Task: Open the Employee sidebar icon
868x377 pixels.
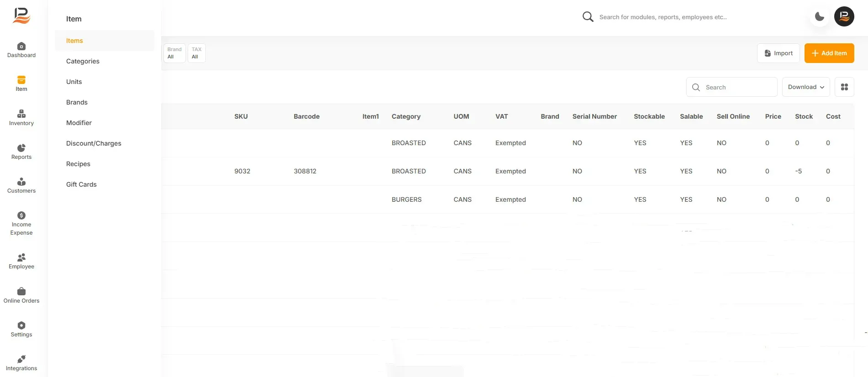Action: coord(21,257)
